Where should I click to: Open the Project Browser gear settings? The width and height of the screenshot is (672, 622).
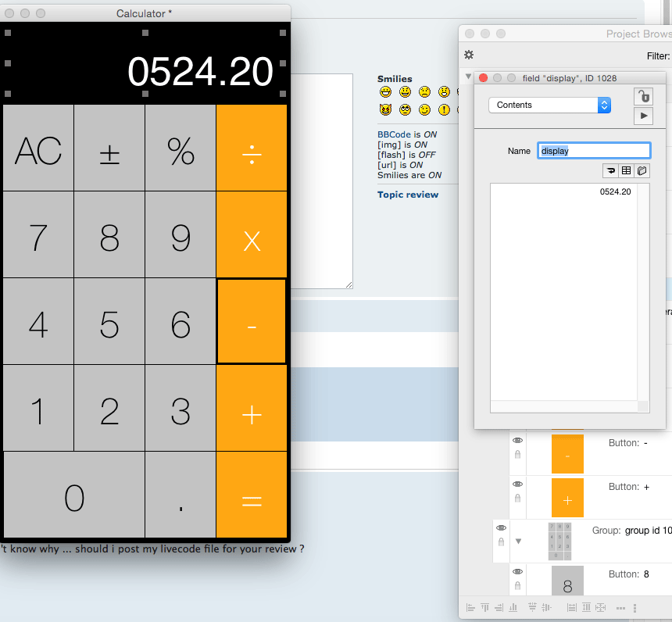coord(469,55)
